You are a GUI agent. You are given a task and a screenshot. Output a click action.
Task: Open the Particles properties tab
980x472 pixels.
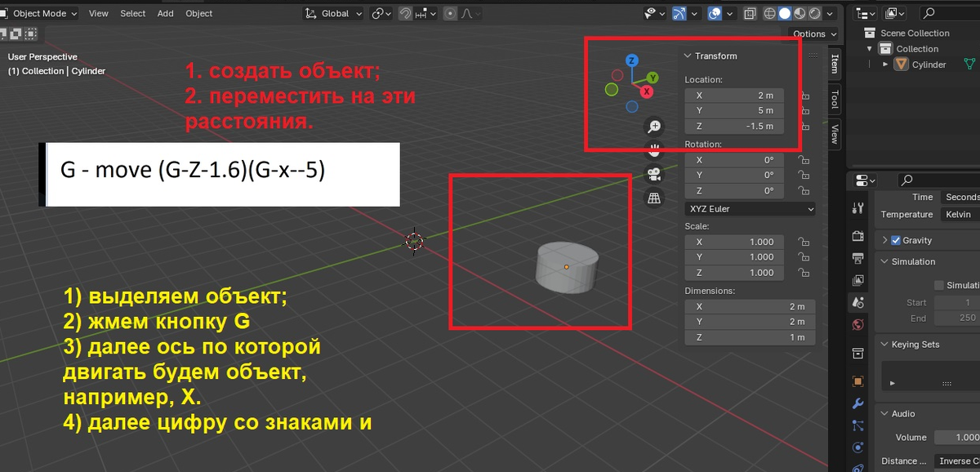pyautogui.click(x=857, y=425)
